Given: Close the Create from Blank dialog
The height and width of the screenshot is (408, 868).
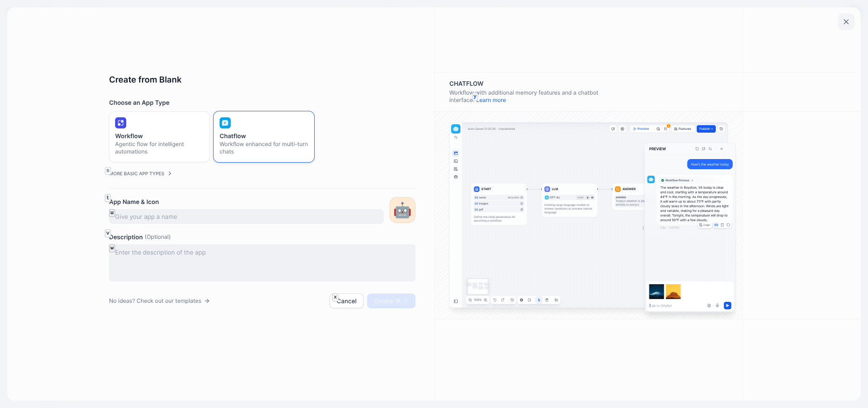Looking at the screenshot, I should tap(846, 22).
